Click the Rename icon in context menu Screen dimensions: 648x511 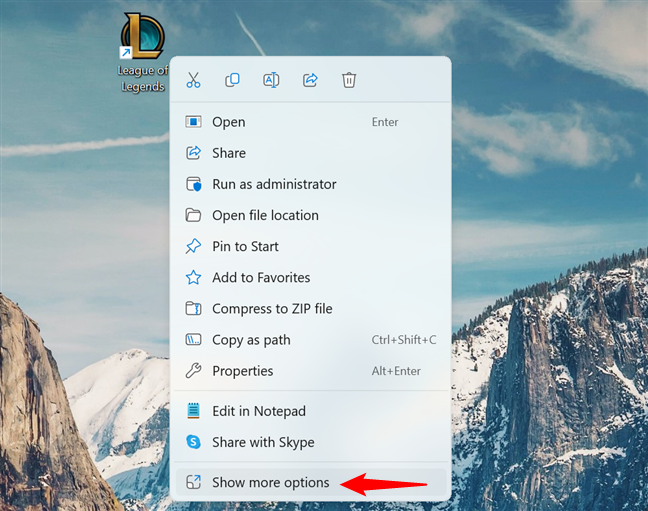click(x=271, y=80)
